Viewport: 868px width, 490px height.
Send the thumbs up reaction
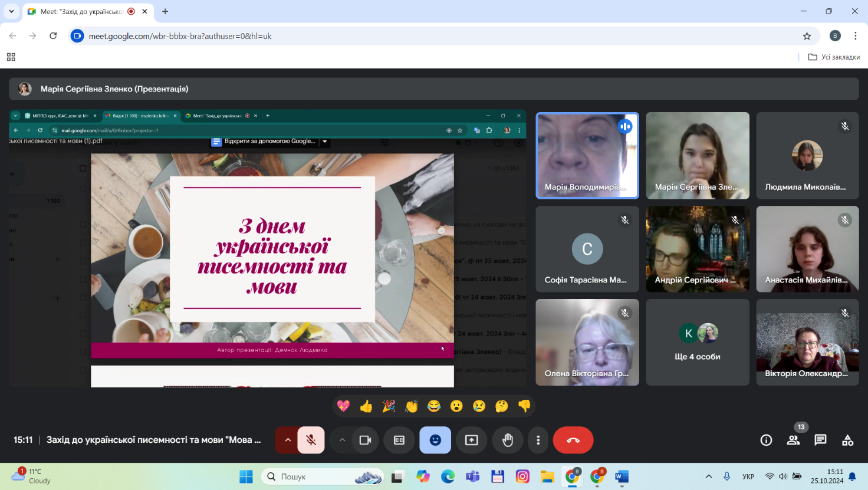(366, 406)
